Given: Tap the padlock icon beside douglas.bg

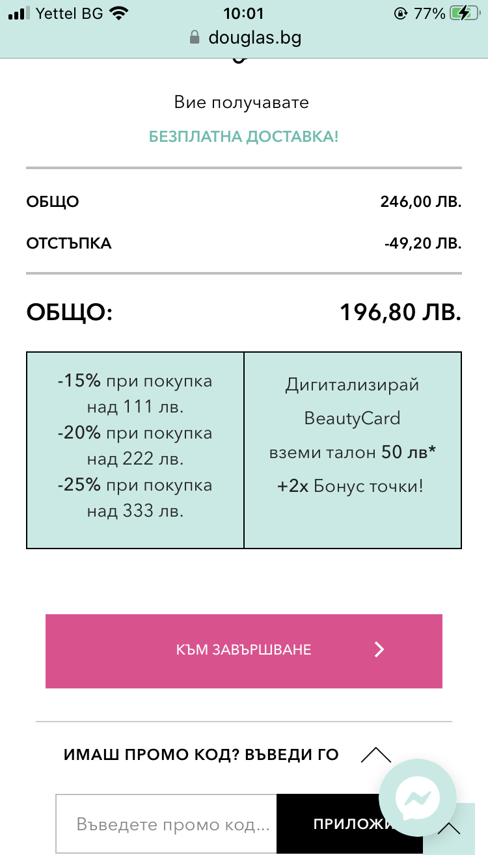Looking at the screenshot, I should coord(194,38).
